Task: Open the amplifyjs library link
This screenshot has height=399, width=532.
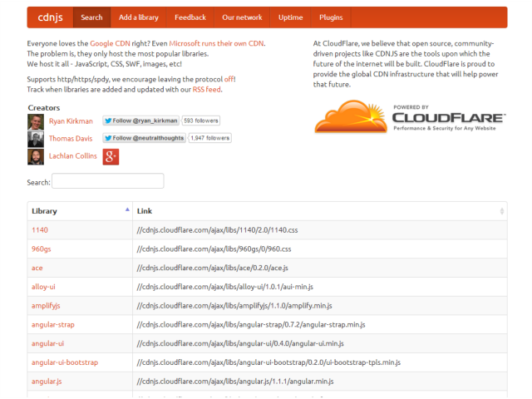Action: tap(46, 306)
